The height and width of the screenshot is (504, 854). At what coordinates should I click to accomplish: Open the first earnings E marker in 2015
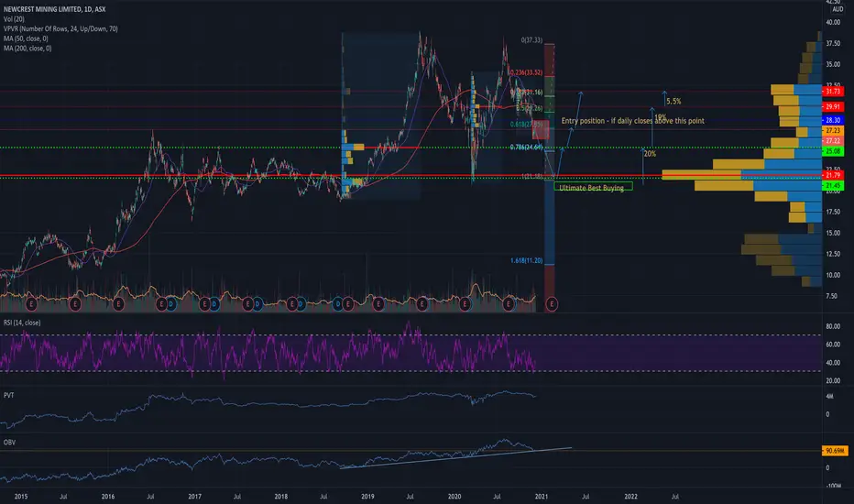(x=31, y=304)
